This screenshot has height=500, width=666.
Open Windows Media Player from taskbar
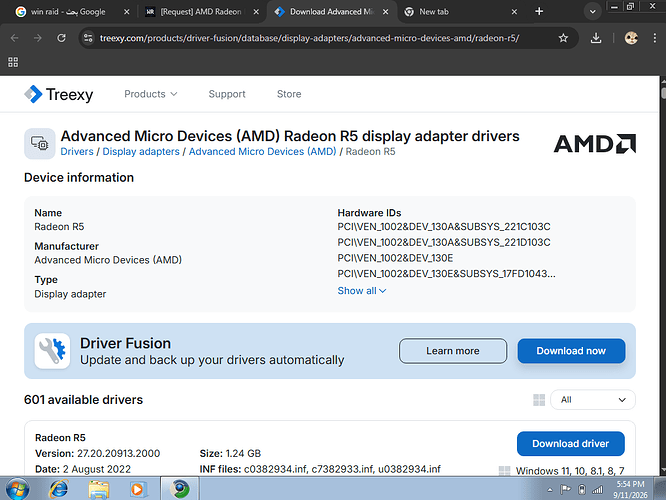(138, 489)
